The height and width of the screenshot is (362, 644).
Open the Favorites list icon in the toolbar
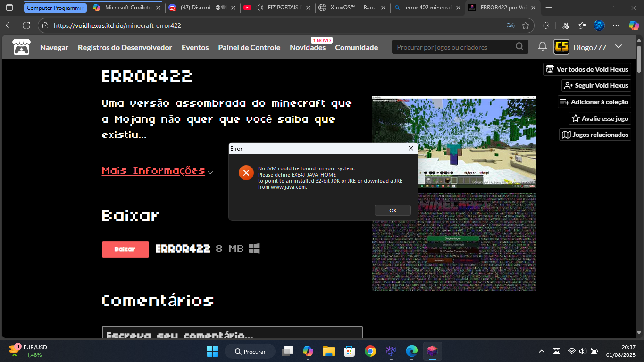[582, 25]
